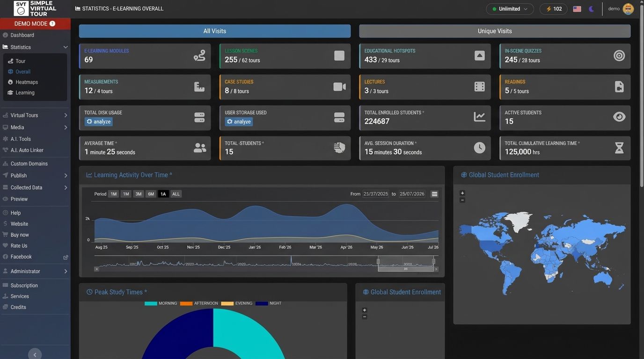
Task: Click analyze under User Storage Used
Action: coord(239,122)
